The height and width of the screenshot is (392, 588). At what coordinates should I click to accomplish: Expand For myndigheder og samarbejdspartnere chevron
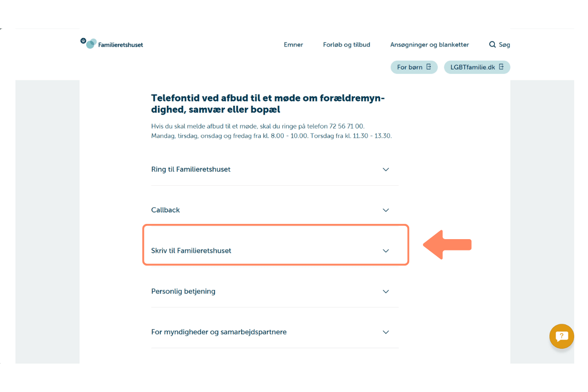(386, 332)
